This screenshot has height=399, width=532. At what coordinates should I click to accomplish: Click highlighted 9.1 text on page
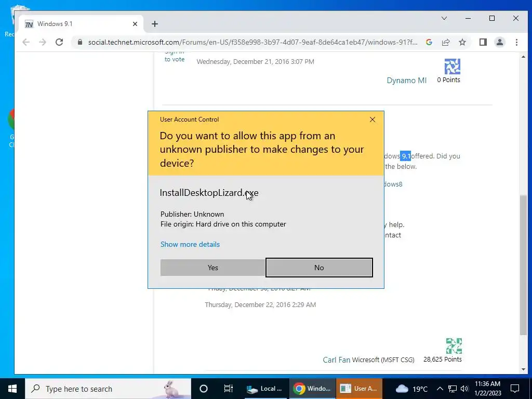[x=405, y=156]
